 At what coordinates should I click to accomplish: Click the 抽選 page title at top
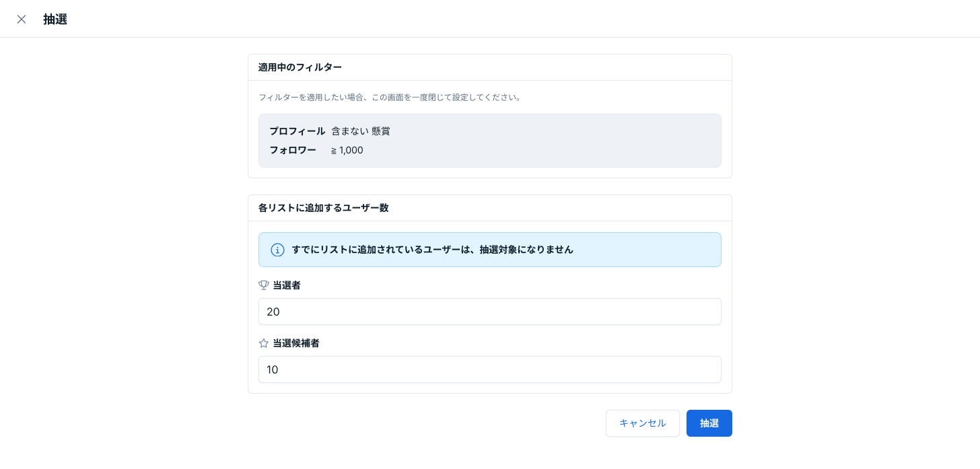55,19
